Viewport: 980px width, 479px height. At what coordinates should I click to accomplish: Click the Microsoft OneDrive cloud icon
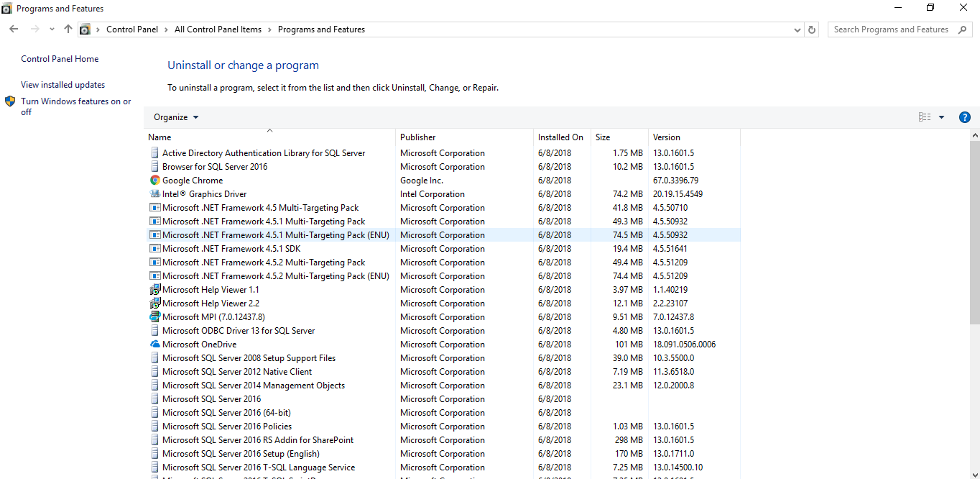[154, 345]
